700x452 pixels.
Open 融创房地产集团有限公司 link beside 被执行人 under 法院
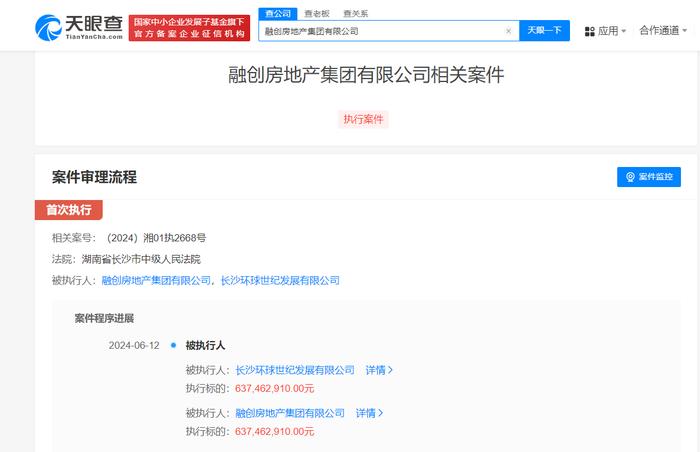[x=156, y=280]
